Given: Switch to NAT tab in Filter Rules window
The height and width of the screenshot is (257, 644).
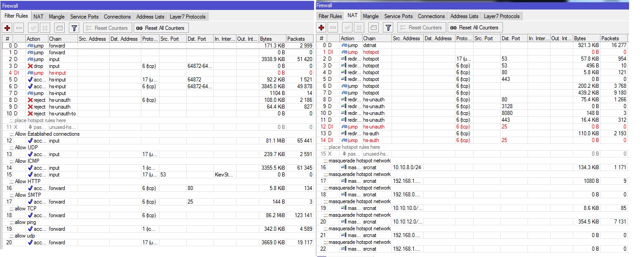Looking at the screenshot, I should click(39, 17).
